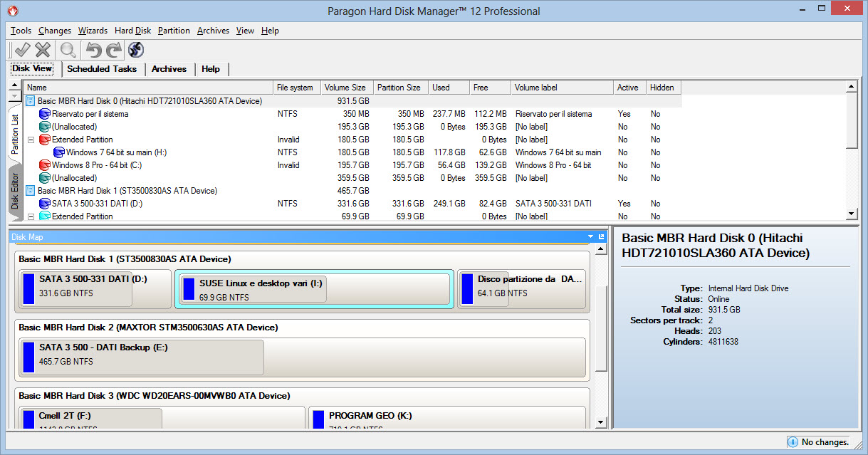Viewport: 868px width, 455px height.
Task: Click the icon beside SATA 3 500-331 DATI (D:) row
Action: coord(45,204)
